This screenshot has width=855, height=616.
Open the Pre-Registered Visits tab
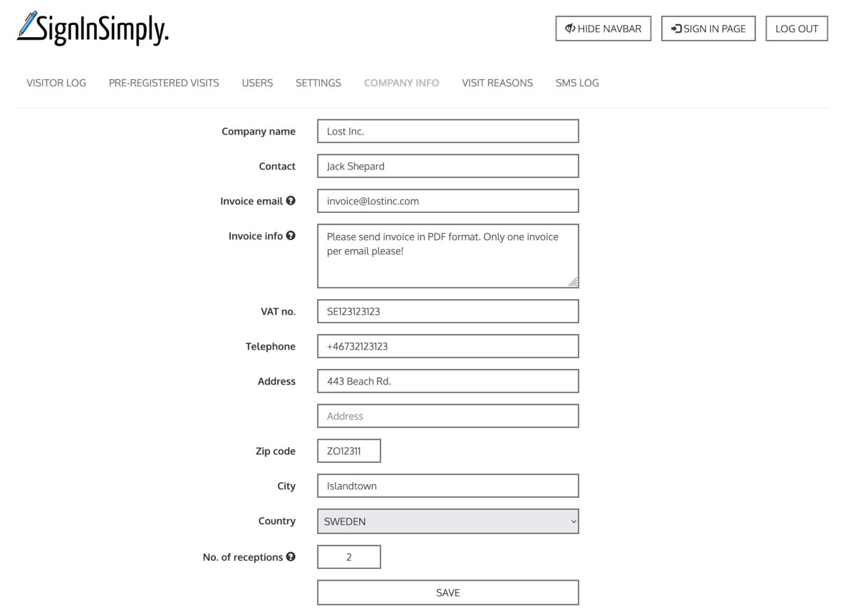[164, 83]
